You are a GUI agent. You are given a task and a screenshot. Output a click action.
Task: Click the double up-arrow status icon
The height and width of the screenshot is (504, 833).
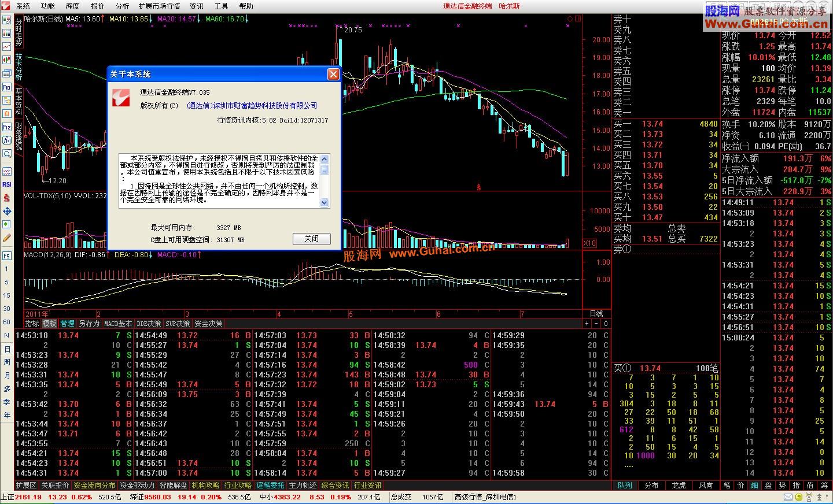pos(819,497)
